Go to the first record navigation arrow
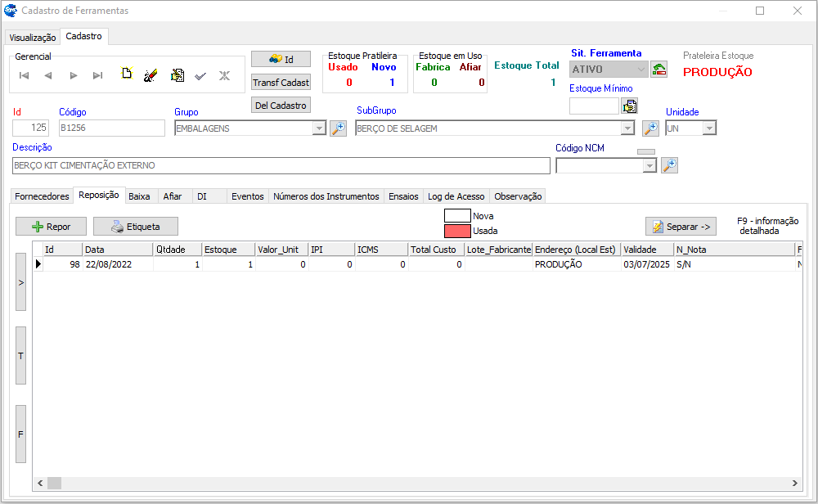The height and width of the screenshot is (504, 818). 25,75
